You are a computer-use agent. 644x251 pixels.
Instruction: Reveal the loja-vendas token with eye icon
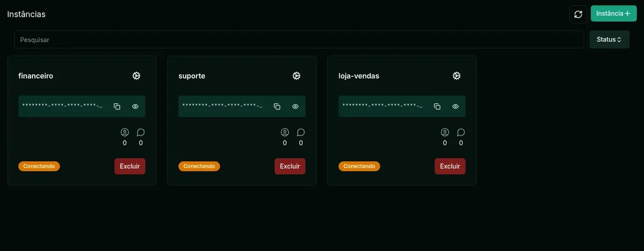455,106
